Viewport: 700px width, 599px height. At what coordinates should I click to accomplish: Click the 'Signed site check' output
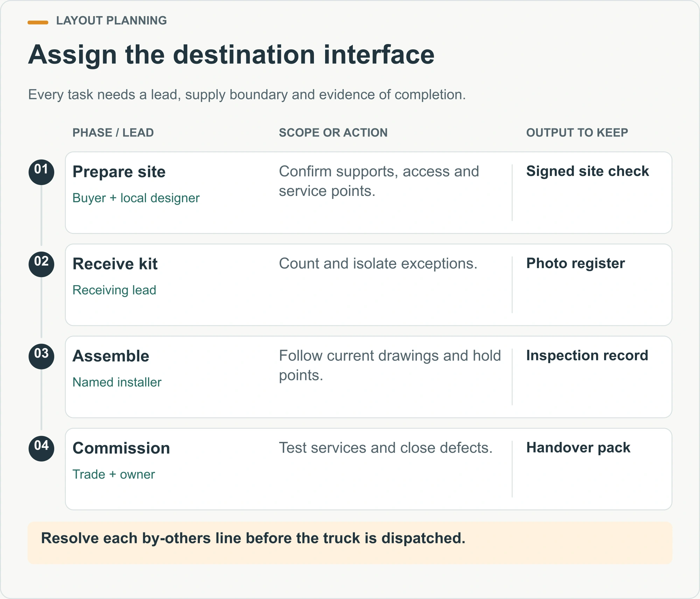(588, 171)
